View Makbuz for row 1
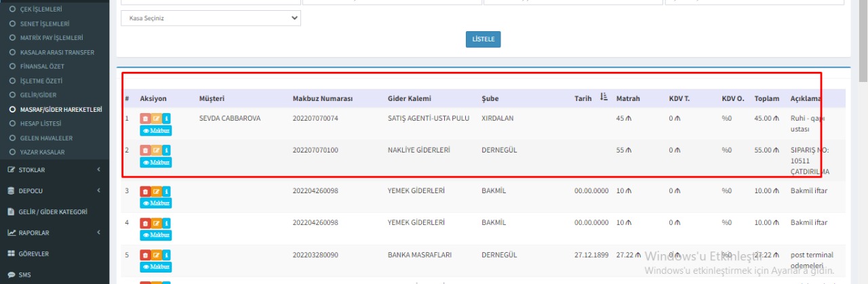Screen dimensions: 868x284 (x=156, y=131)
